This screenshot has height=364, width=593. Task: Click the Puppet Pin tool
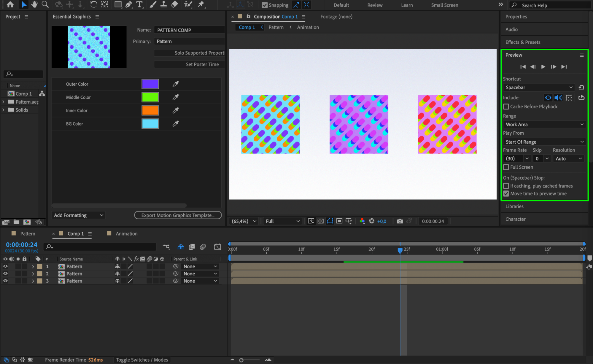click(201, 4)
